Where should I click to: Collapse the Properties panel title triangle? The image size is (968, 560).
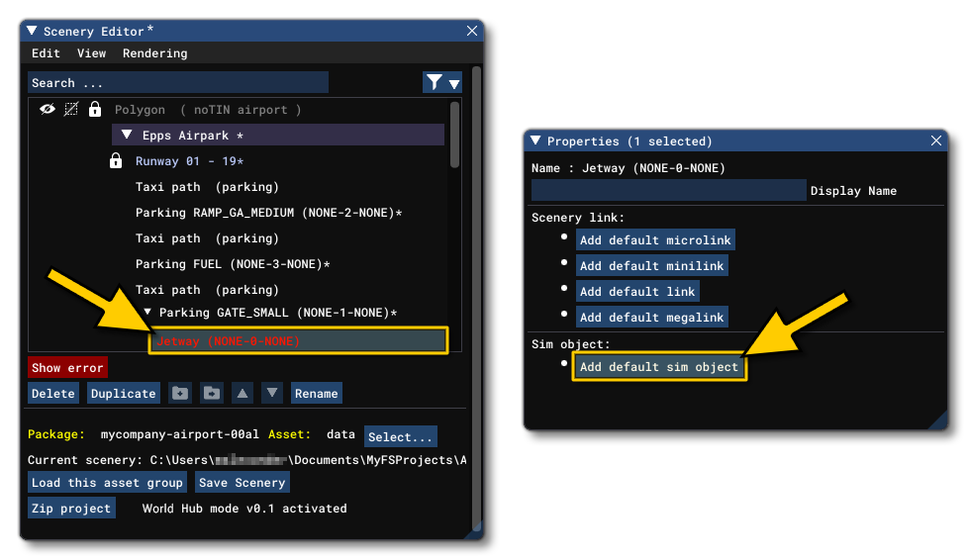tap(535, 141)
